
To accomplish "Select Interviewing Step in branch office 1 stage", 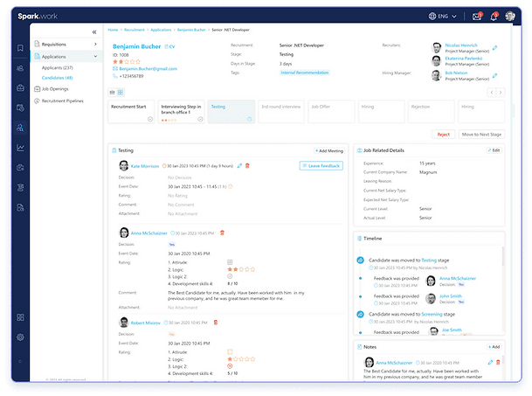I will [181, 111].
